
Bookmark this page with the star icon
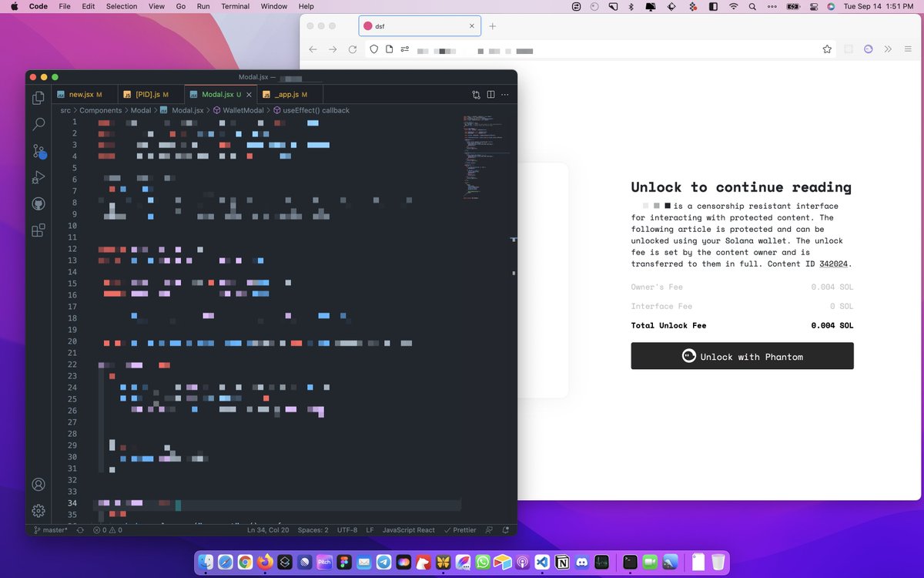tap(827, 49)
